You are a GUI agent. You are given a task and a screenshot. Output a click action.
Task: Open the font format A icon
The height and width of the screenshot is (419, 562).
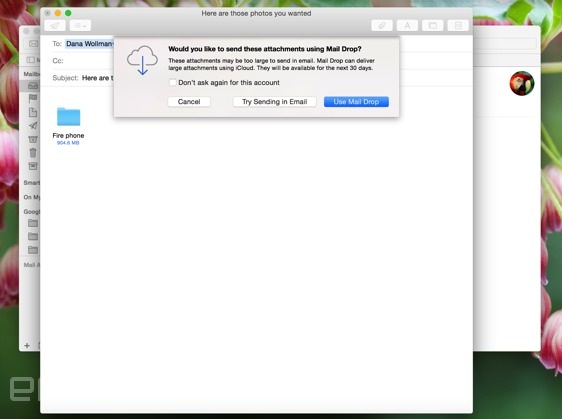coord(407,26)
